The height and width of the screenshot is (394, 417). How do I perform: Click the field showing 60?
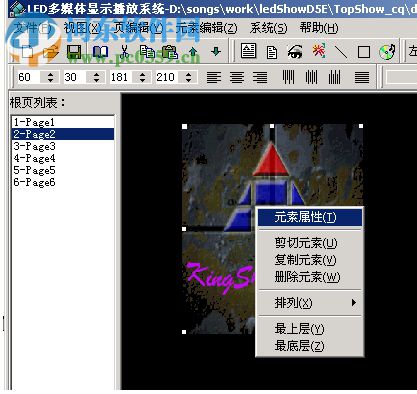coord(28,77)
